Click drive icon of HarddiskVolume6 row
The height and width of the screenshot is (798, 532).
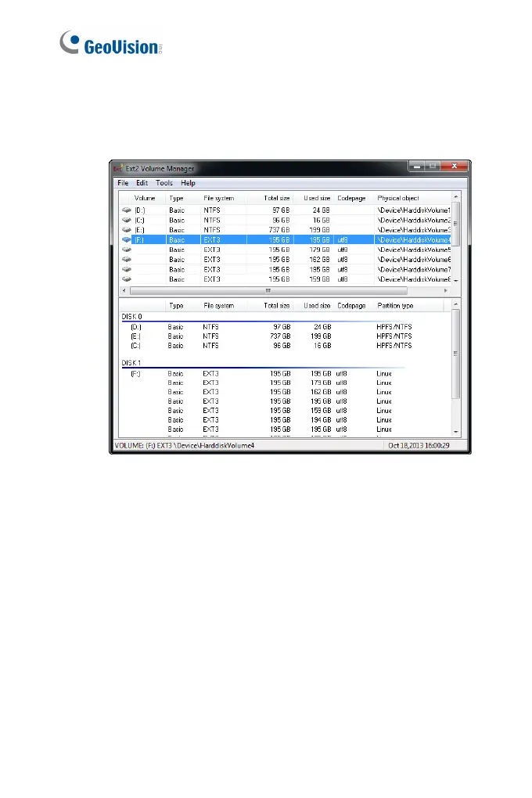coord(126,260)
